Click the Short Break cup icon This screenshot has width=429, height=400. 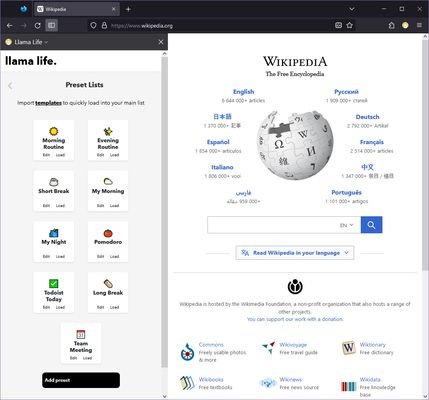[54, 182]
